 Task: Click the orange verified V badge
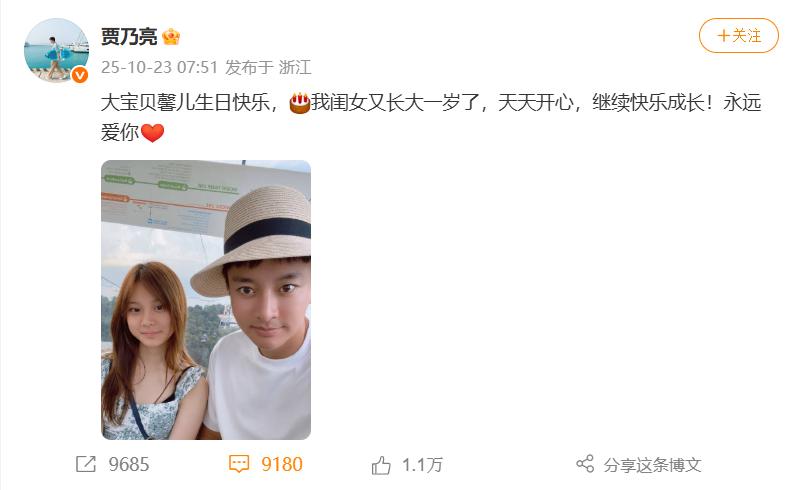click(x=79, y=75)
